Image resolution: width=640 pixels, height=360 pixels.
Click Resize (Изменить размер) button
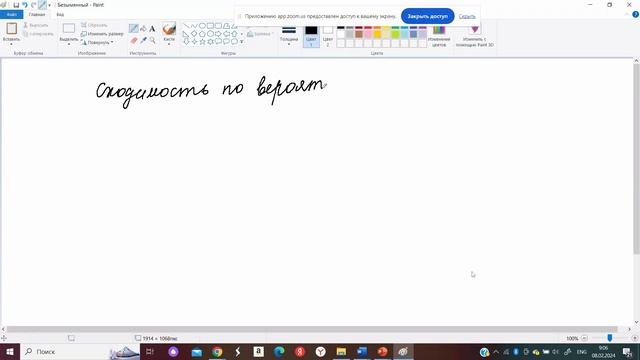(x=102, y=34)
